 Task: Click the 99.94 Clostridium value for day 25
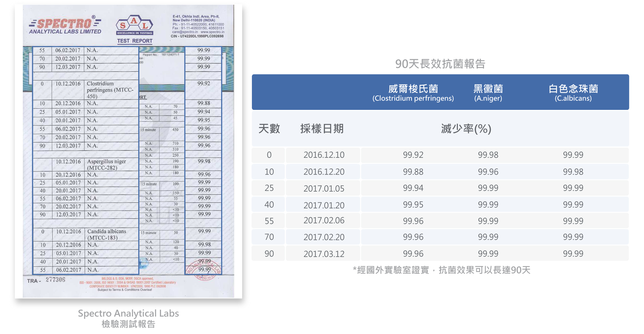[413, 188]
